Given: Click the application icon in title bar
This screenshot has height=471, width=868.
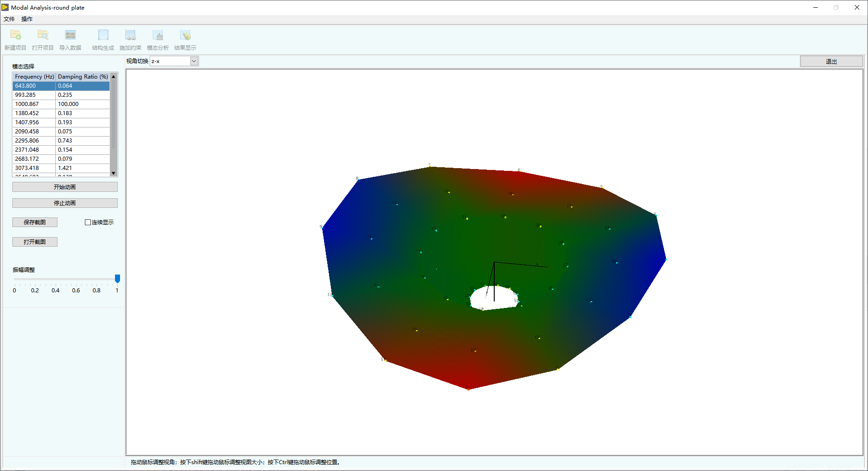Looking at the screenshot, I should (x=5, y=7).
